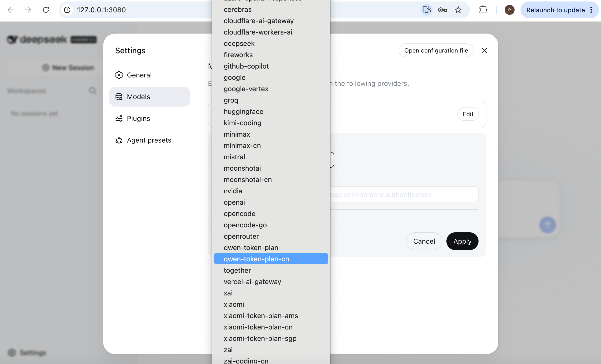Open the password manager key icon

click(x=442, y=10)
